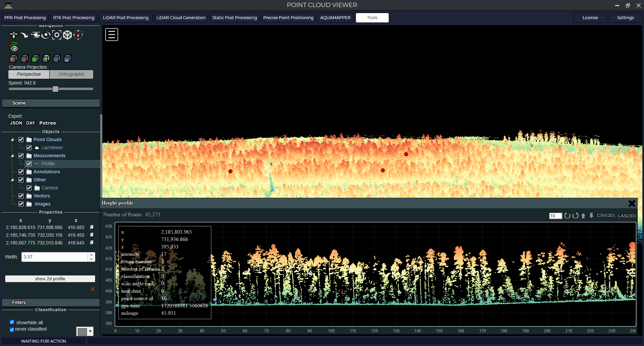Viewport: 644px width, 346px height.
Task: Select Orthographic camera projection
Action: pos(71,74)
